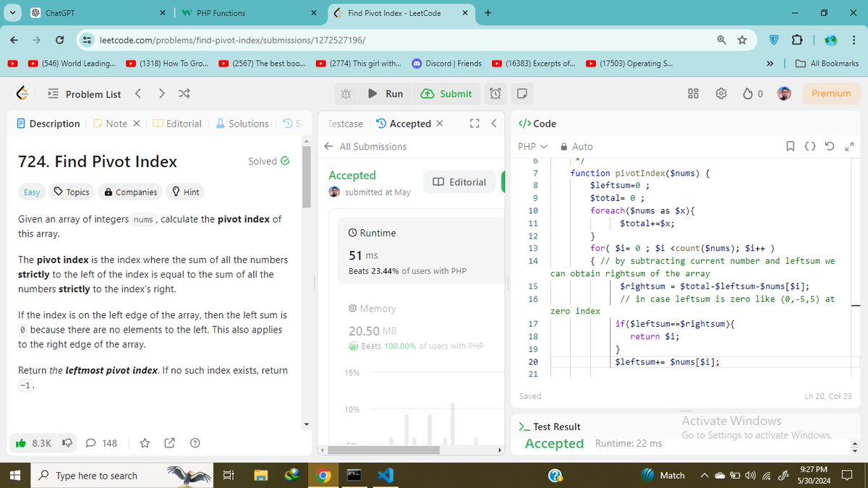Show the problem Topics tag
Image resolution: width=868 pixels, height=488 pixels.
pyautogui.click(x=72, y=192)
